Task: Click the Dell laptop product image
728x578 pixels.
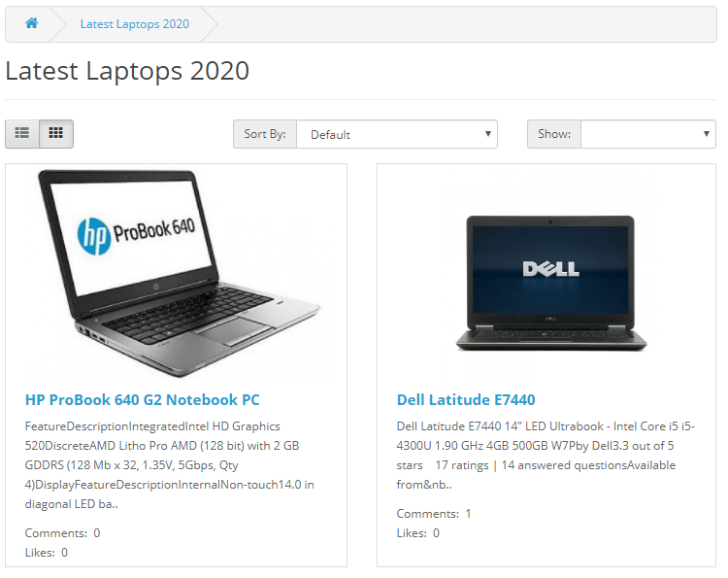Action: coord(551,283)
